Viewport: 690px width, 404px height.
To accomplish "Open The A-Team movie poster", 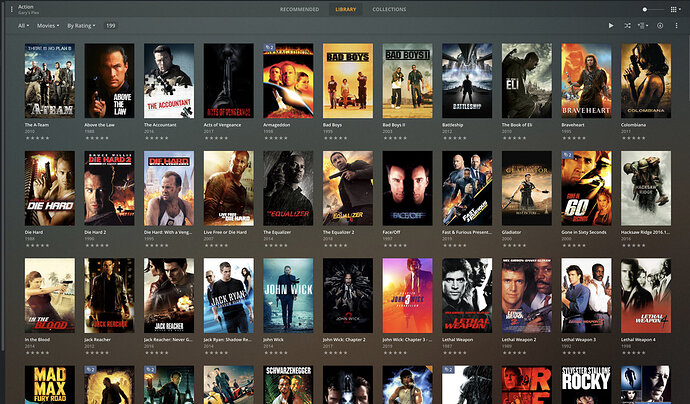I will (50, 81).
